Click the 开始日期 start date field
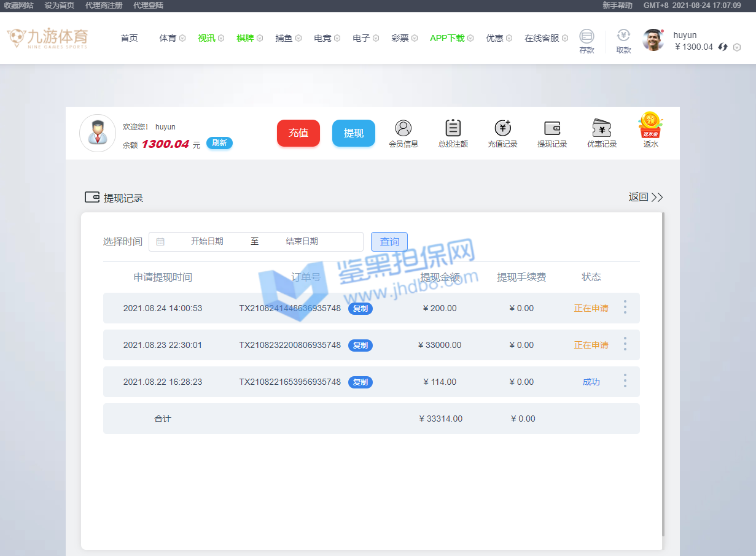 (207, 242)
